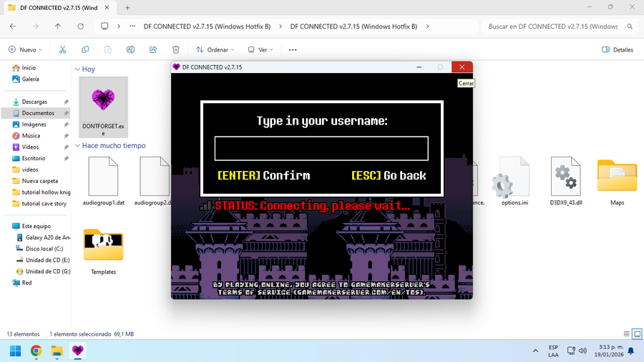Minimize the DF CONNECTED game window
The height and width of the screenshot is (362, 644).
click(x=419, y=67)
